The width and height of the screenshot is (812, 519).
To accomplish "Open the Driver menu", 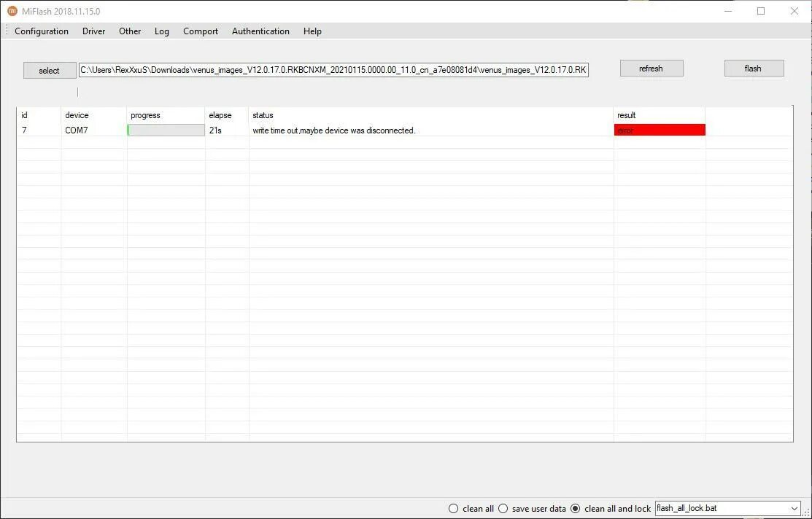I will click(x=93, y=31).
